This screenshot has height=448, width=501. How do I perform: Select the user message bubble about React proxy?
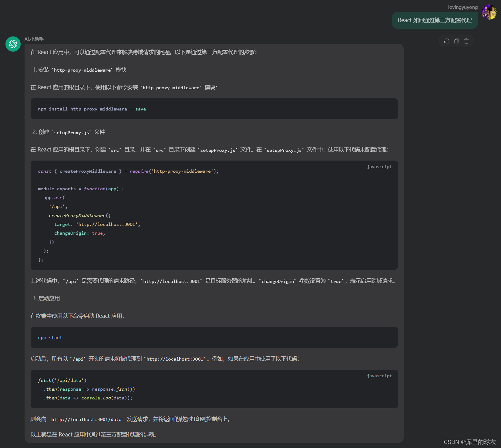point(435,20)
